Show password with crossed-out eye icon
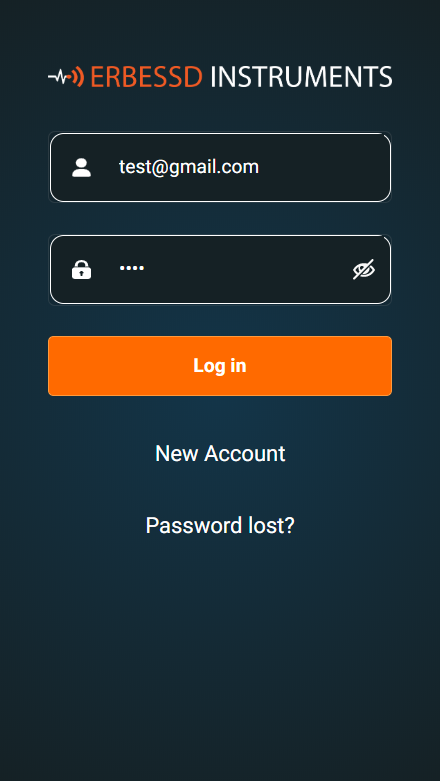Image resolution: width=440 pixels, height=781 pixels. pyautogui.click(x=364, y=269)
